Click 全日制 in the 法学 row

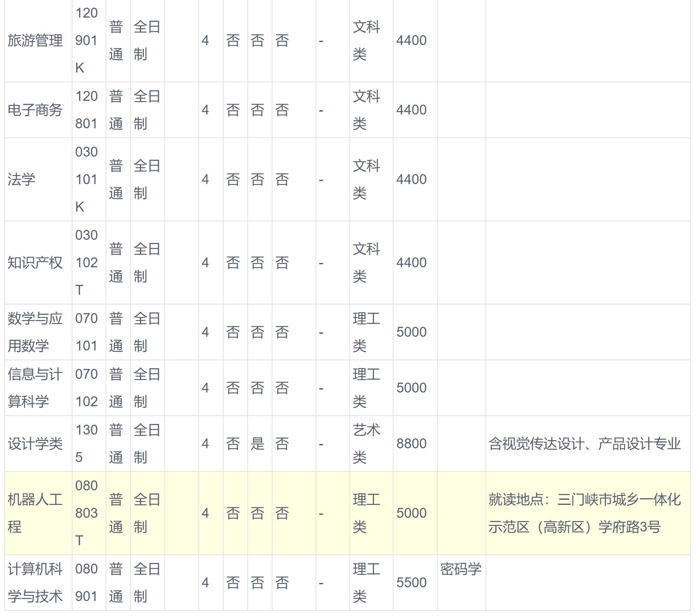coord(147,180)
